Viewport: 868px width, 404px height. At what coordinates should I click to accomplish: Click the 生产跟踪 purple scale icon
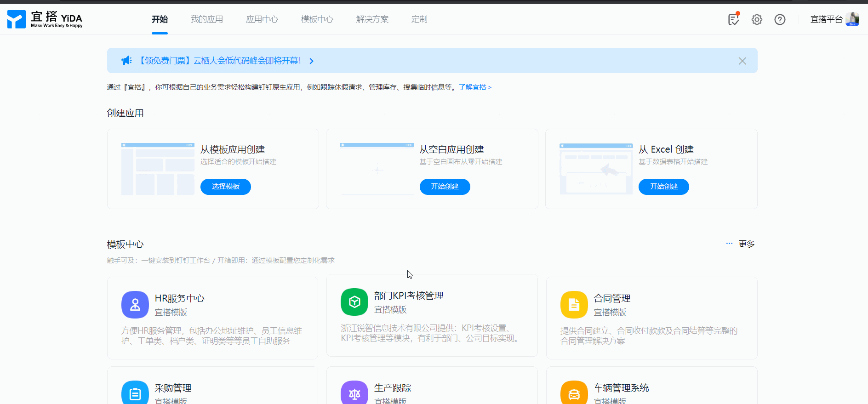coord(354,393)
